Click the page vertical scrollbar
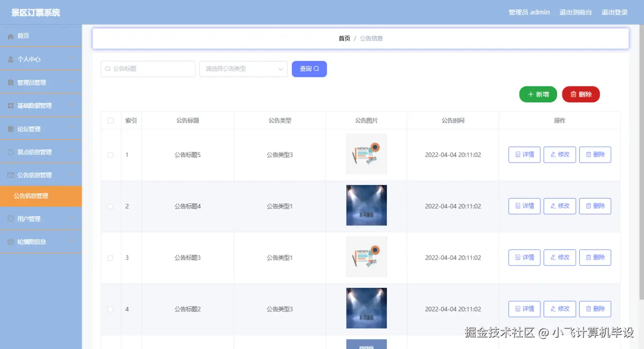 (x=642, y=162)
